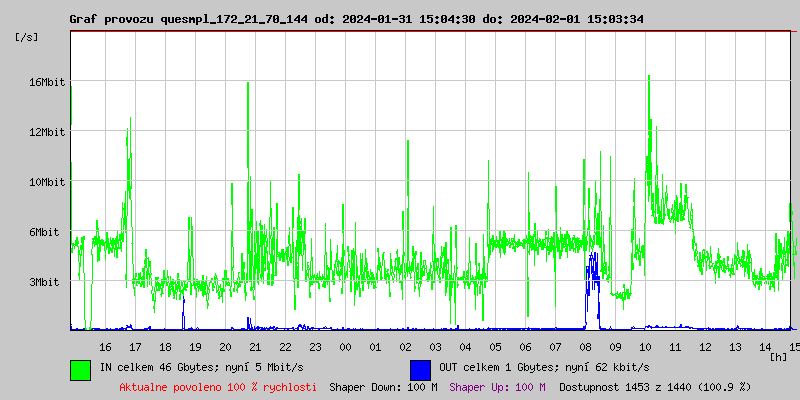Click the red 'Aktualne povoleno 100 % rychlosti' text
Image resolution: width=800 pixels, height=400 pixels.
[218, 387]
